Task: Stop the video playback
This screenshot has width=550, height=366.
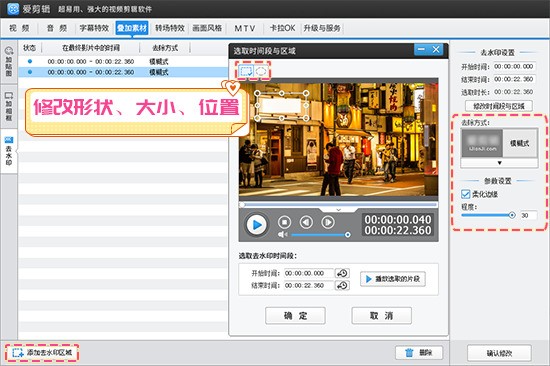Action: 284,222
